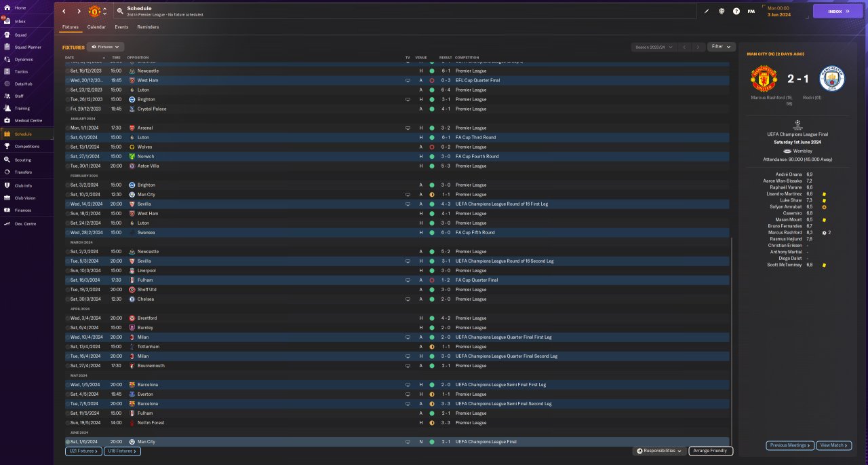Click the FM menu icon
The image size is (868, 465).
click(751, 12)
